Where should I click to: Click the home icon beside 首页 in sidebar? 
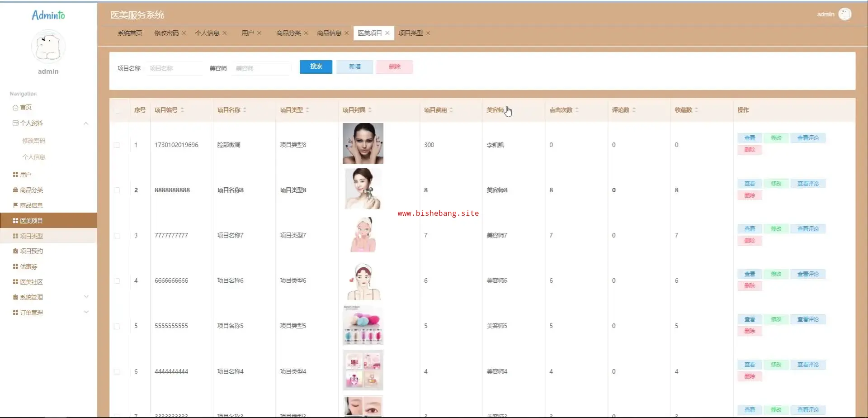pos(15,108)
